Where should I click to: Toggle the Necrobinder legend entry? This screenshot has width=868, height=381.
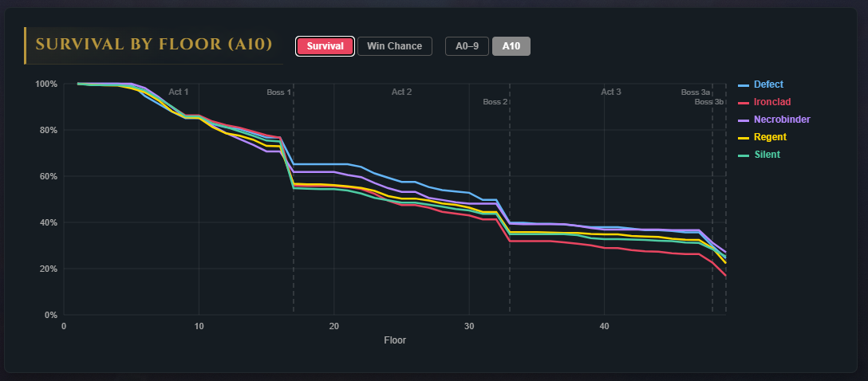pos(775,120)
